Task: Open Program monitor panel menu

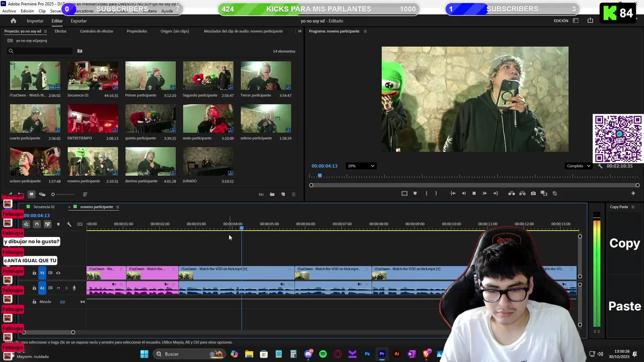Action: click(x=365, y=31)
